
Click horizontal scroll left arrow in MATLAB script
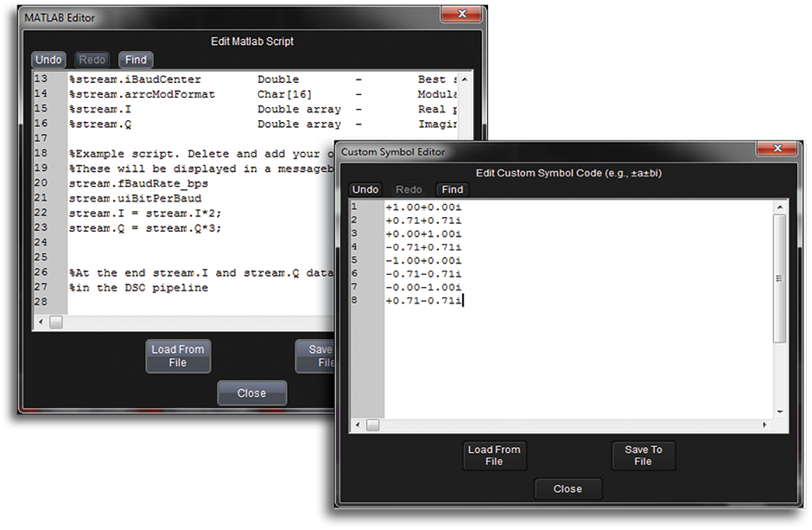coord(41,322)
